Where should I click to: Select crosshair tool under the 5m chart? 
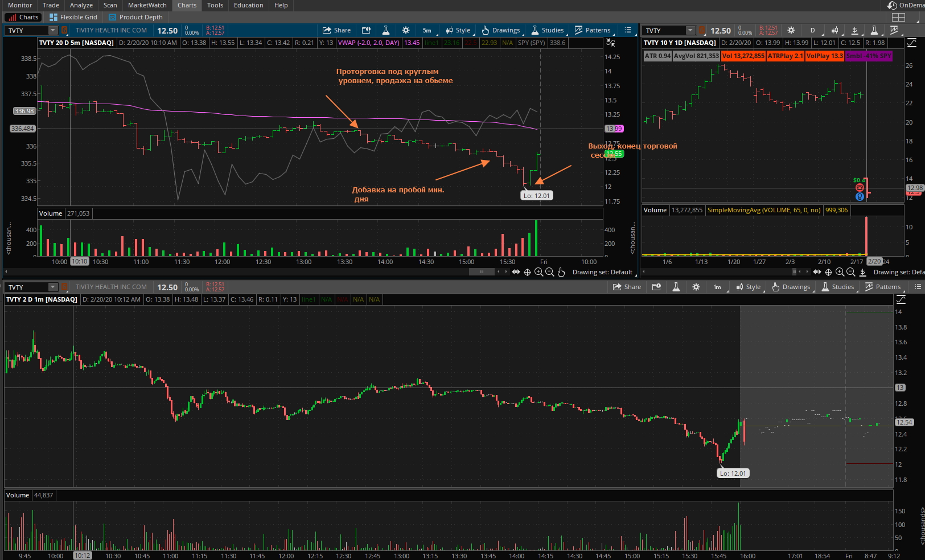(527, 272)
